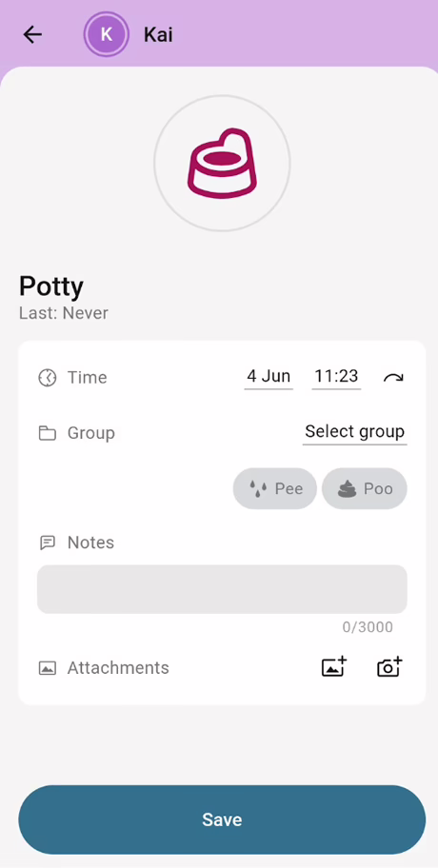438x868 pixels.
Task: Reset time with the curved arrow icon
Action: pos(393,378)
